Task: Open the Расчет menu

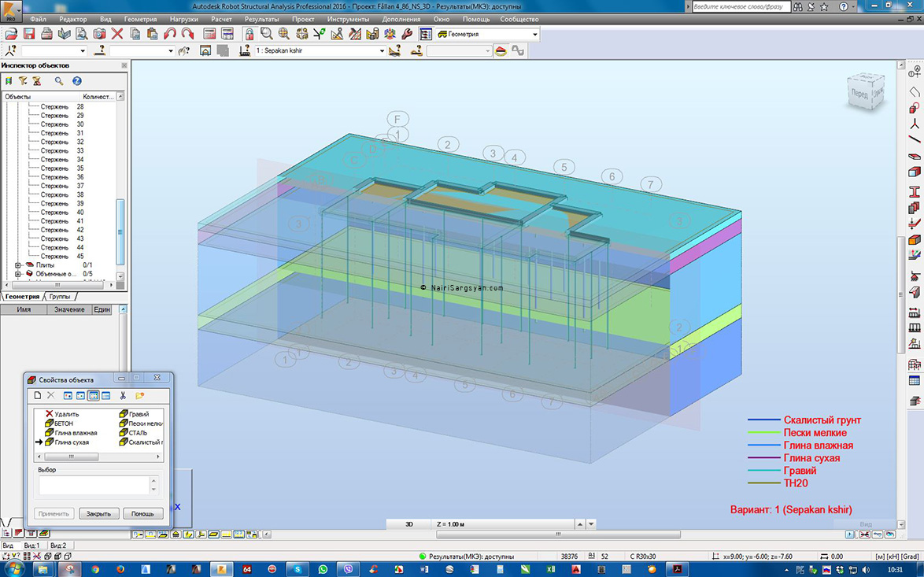Action: [x=222, y=19]
